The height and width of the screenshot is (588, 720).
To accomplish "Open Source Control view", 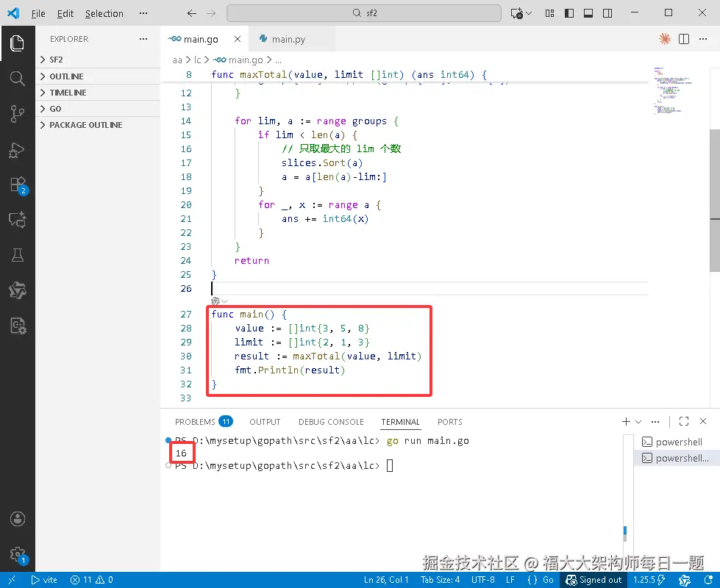I will coord(18,113).
